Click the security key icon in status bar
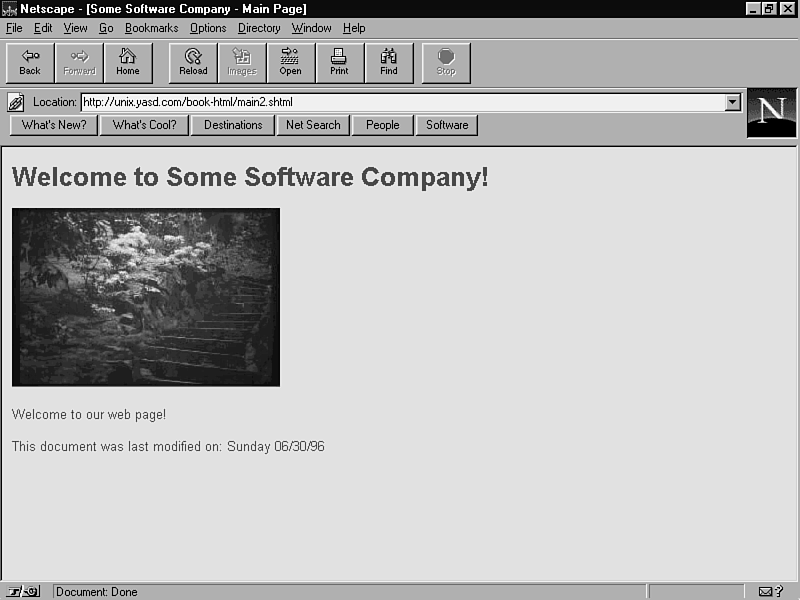This screenshot has height=600, width=800. (x=24, y=591)
